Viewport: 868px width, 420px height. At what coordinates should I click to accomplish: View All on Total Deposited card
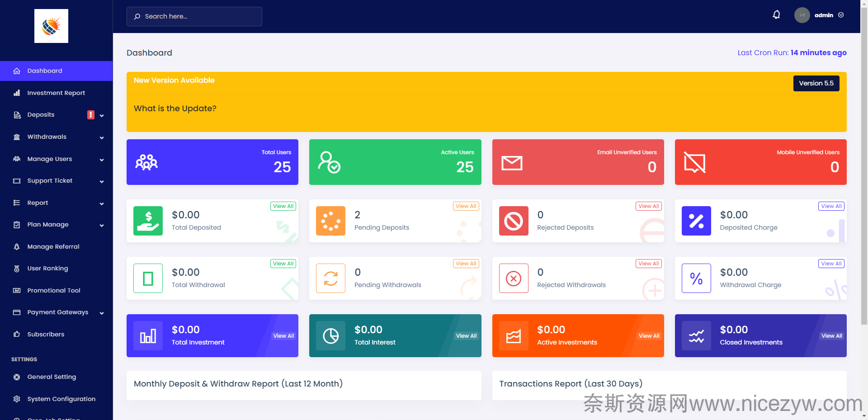tap(283, 206)
